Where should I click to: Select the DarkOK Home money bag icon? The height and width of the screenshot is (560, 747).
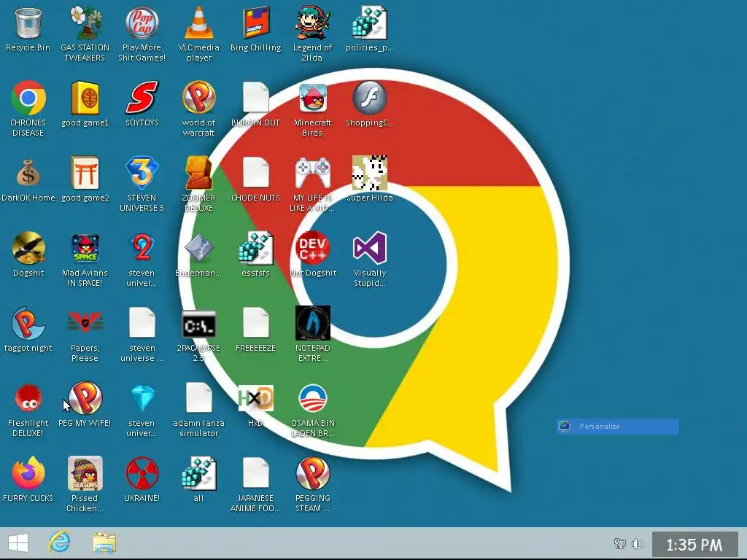coord(28,172)
